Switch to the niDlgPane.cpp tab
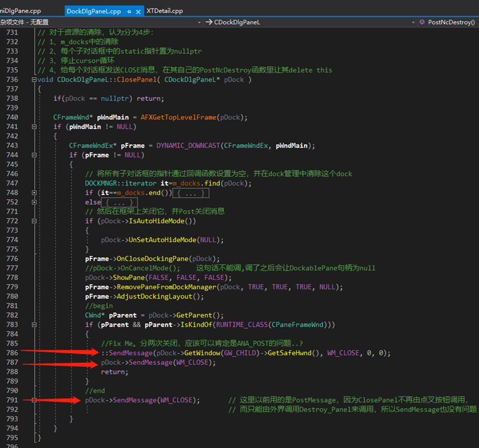Viewport: 479px width, 448px height. point(20,11)
